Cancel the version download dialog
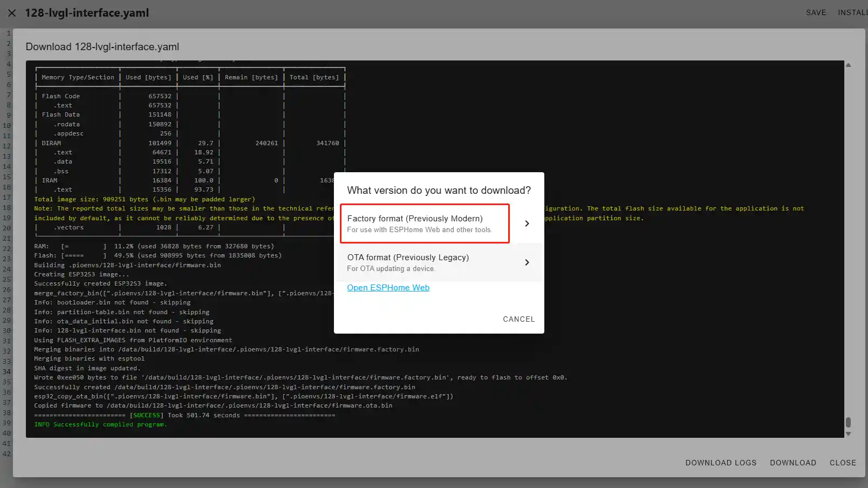Viewport: 868px width, 488px height. (x=518, y=319)
